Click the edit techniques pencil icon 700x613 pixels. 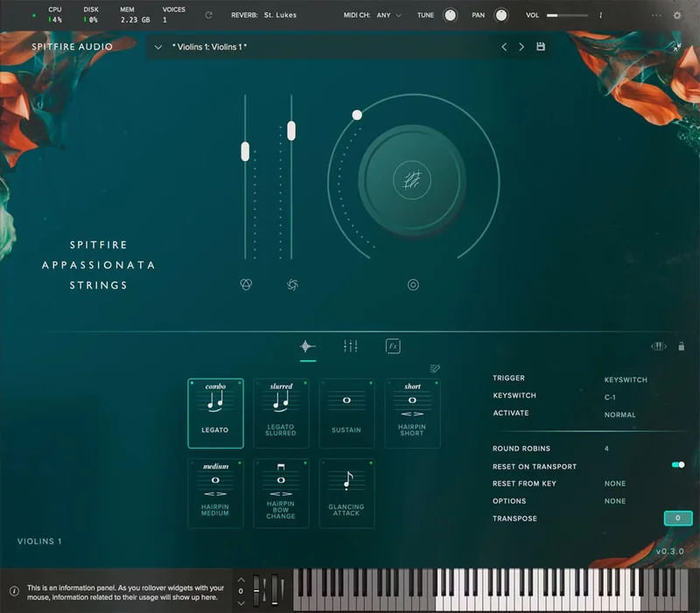point(435,368)
